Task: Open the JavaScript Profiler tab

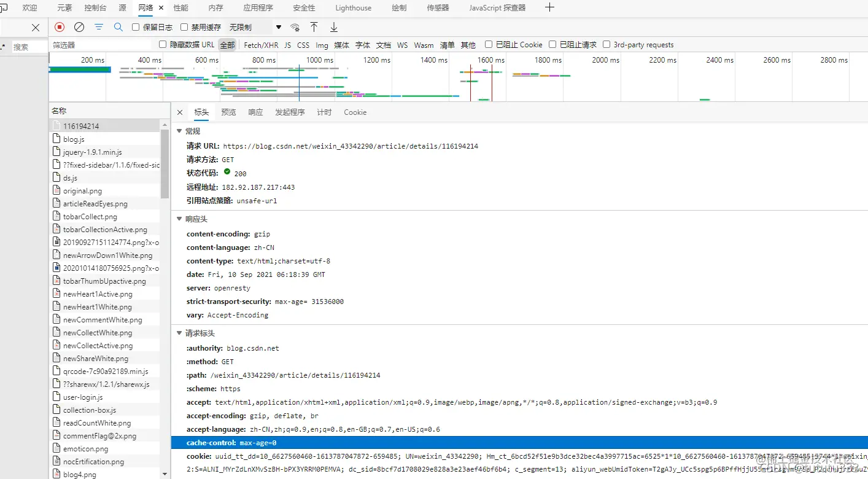Action: point(497,8)
